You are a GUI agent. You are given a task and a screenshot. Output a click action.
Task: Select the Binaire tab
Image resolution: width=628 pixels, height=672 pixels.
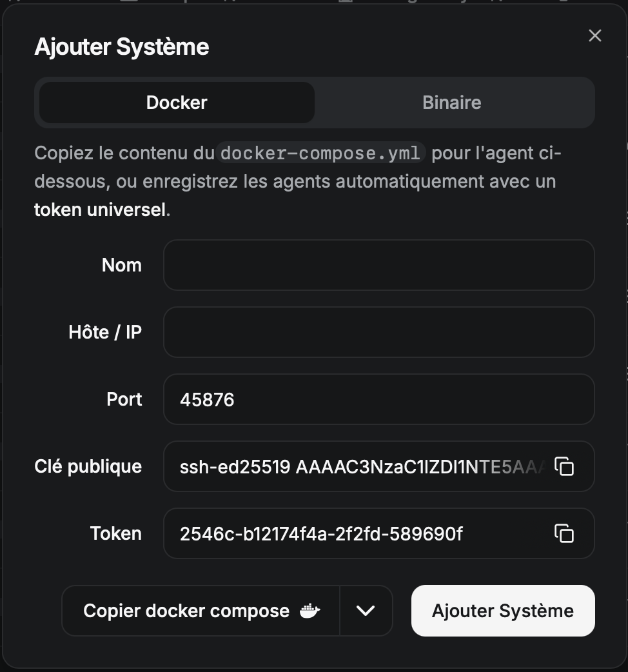[x=451, y=103]
